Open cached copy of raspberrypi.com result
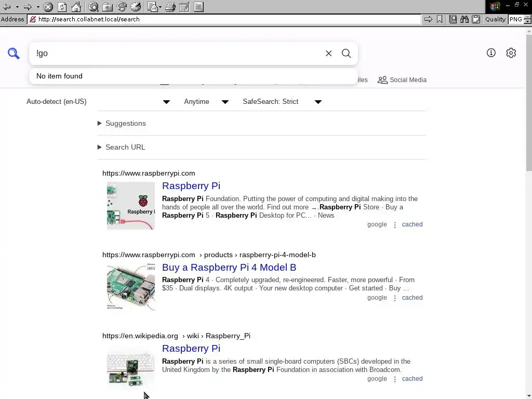Image resolution: width=532 pixels, height=399 pixels. coord(412,224)
